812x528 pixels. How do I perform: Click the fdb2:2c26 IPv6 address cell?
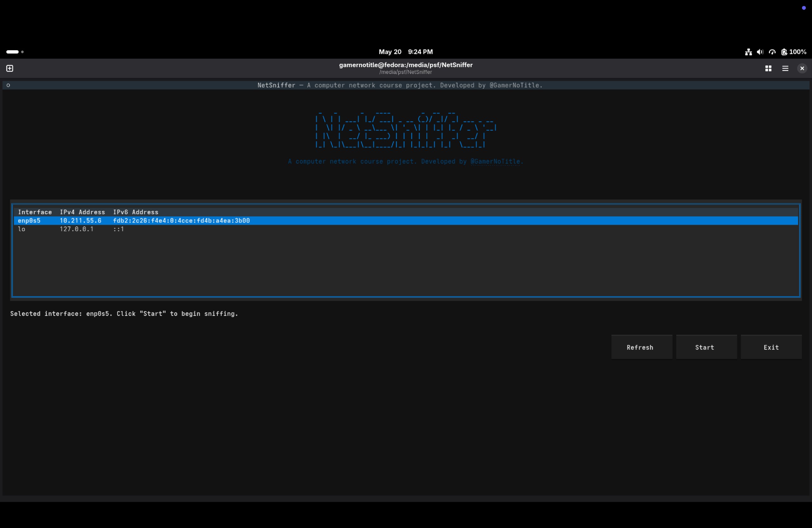[181, 221]
